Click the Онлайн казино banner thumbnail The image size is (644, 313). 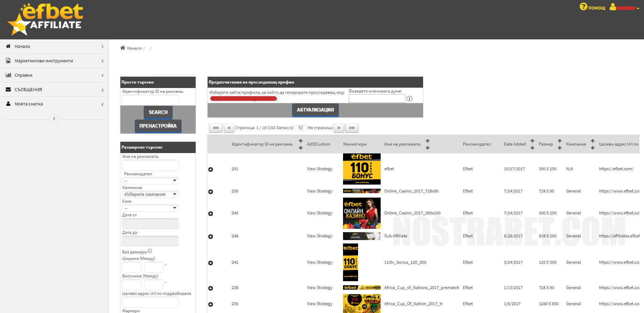pos(362,213)
